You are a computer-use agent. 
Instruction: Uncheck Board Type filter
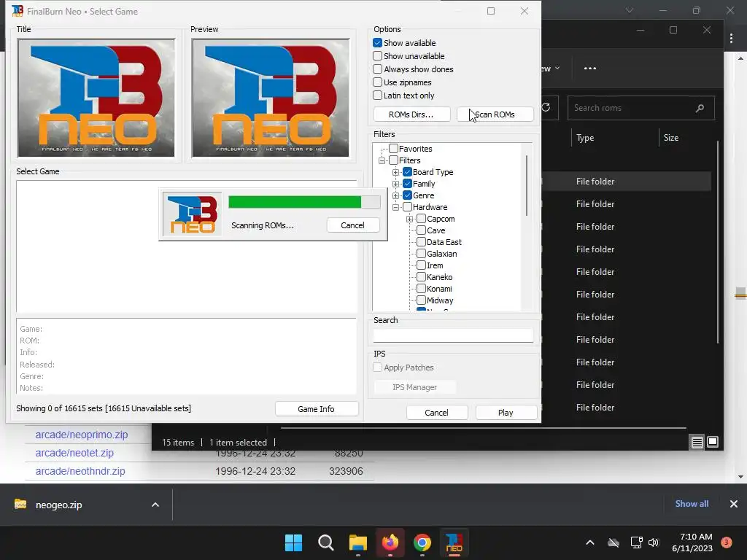407,172
